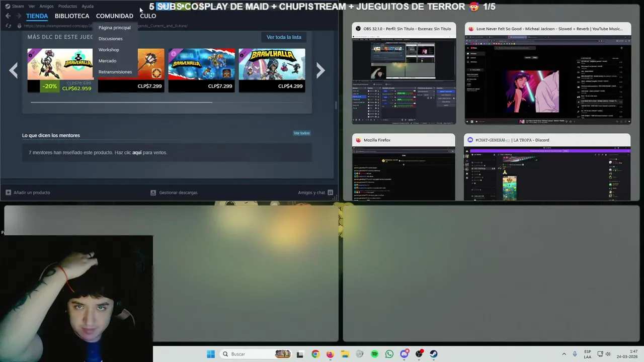Open the Ver menu in Steam
644x362 pixels.
click(32, 6)
